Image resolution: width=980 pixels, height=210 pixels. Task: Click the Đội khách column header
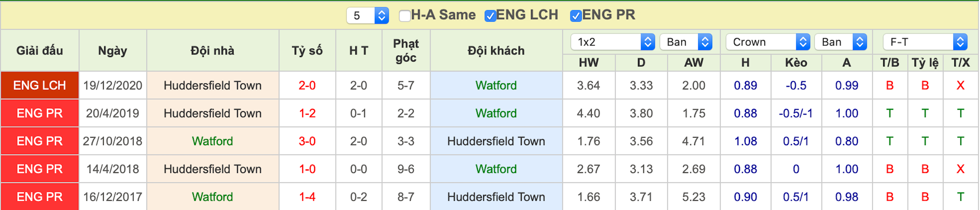(496, 51)
